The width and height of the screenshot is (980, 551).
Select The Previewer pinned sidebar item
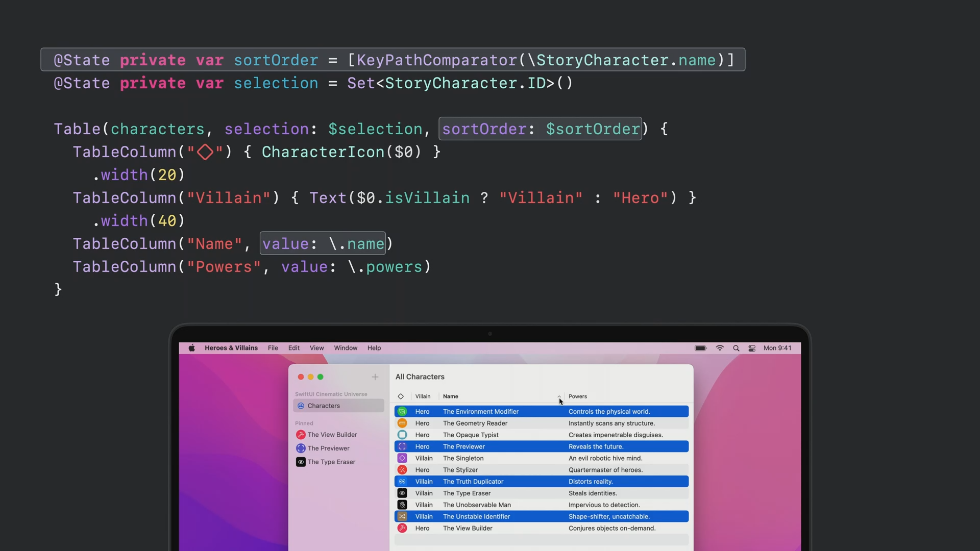tap(328, 448)
